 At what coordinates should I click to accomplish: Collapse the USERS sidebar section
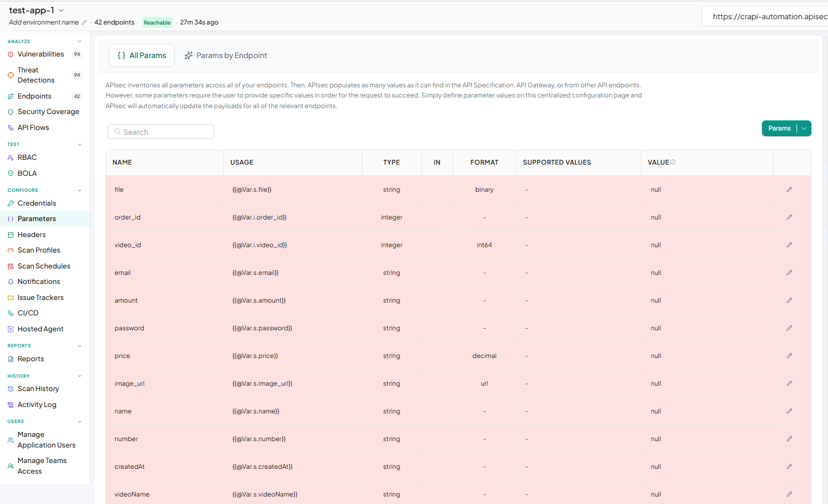[x=79, y=421]
